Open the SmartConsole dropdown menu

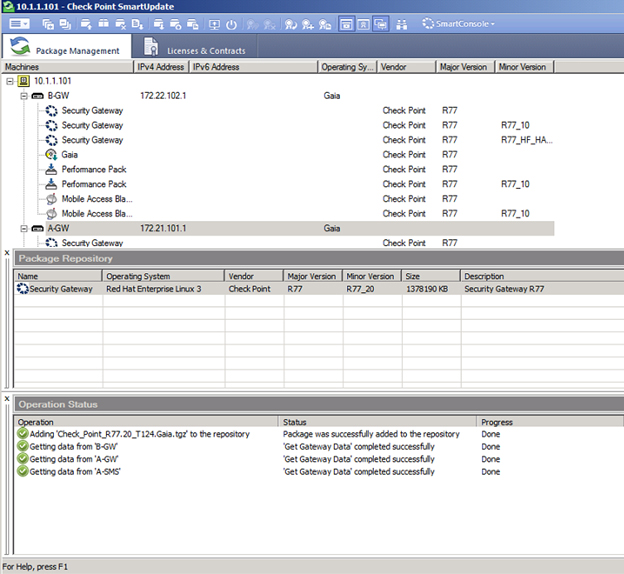point(458,24)
